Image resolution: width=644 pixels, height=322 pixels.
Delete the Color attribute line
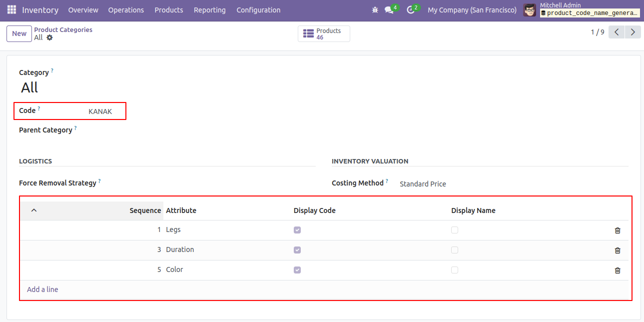click(x=618, y=270)
